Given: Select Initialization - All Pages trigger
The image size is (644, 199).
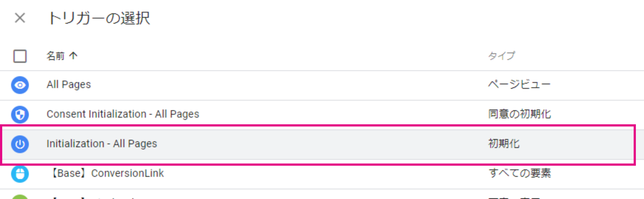Looking at the screenshot, I should [102, 144].
